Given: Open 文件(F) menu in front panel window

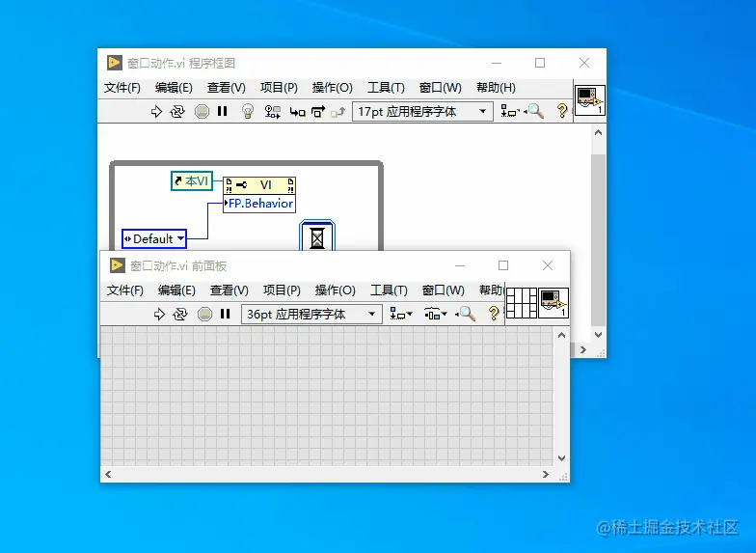Looking at the screenshot, I should pos(125,290).
